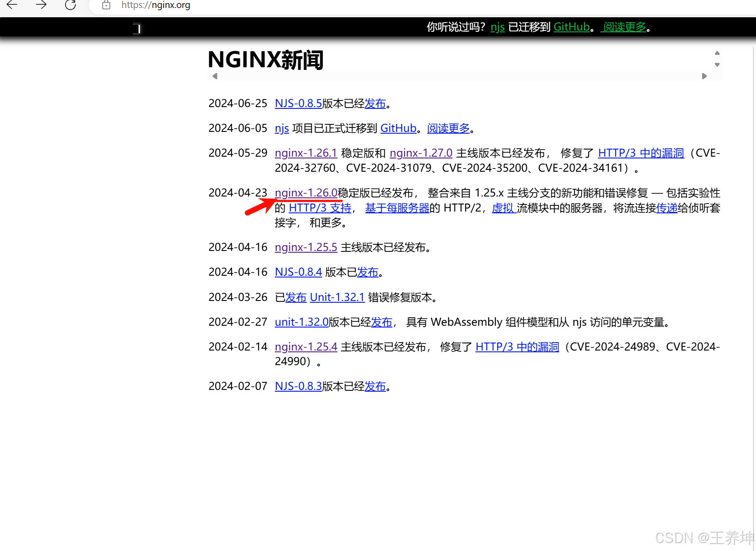
Task: Open the nginx-1.25.5 mainline link
Action: (x=306, y=247)
